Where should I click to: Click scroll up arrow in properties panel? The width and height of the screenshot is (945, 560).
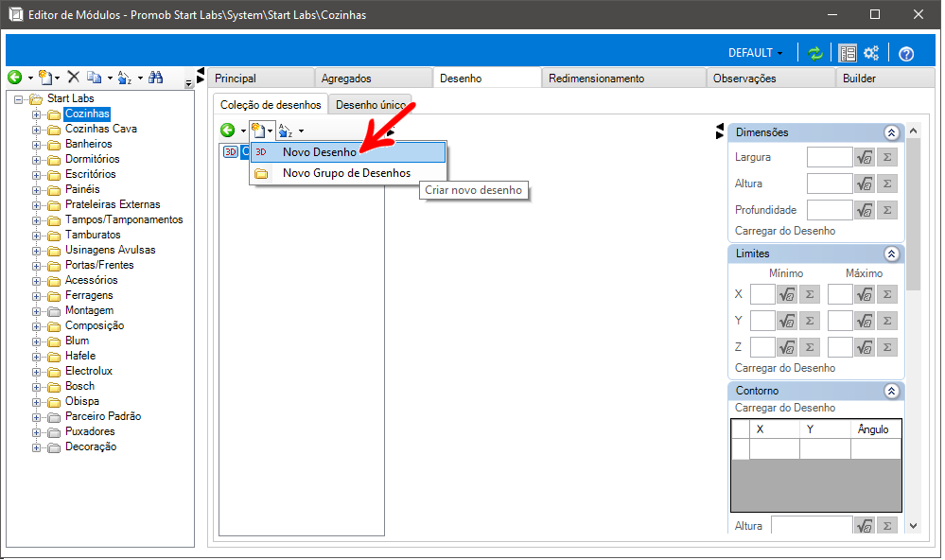(914, 131)
